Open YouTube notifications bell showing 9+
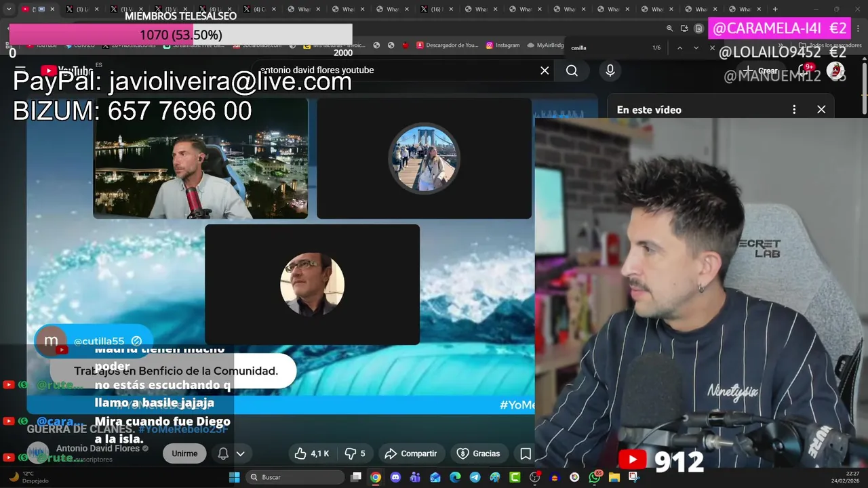The height and width of the screenshot is (488, 868). click(804, 70)
